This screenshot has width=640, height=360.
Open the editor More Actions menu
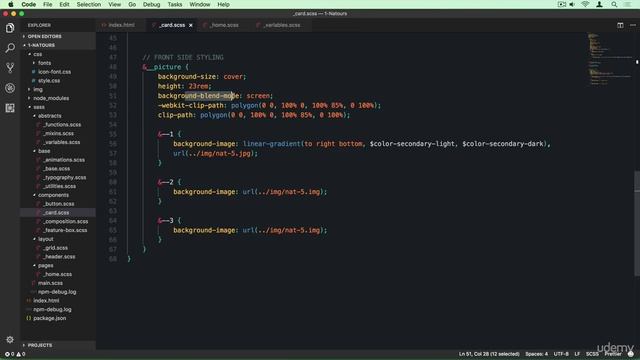coord(633,25)
